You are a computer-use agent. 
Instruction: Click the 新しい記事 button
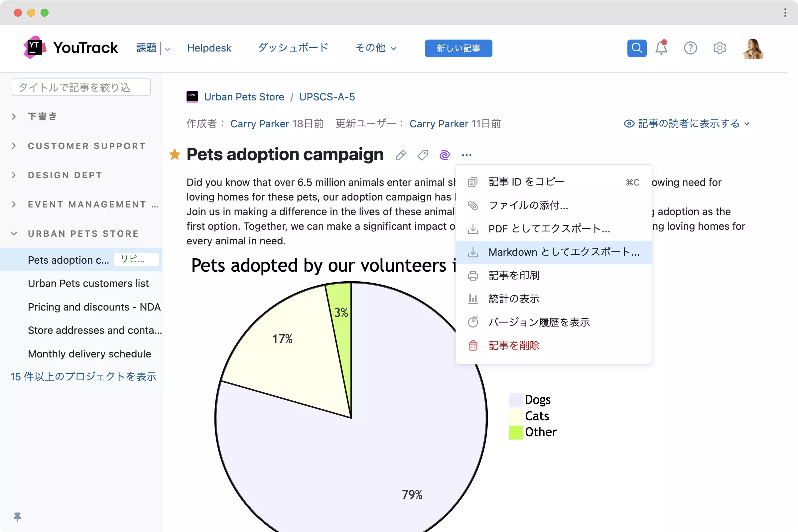(x=458, y=48)
